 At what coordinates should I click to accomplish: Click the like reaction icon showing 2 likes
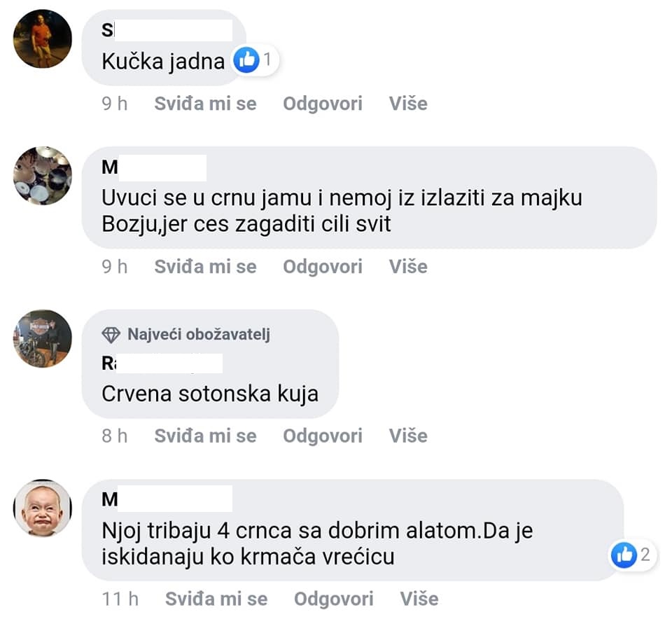point(624,555)
